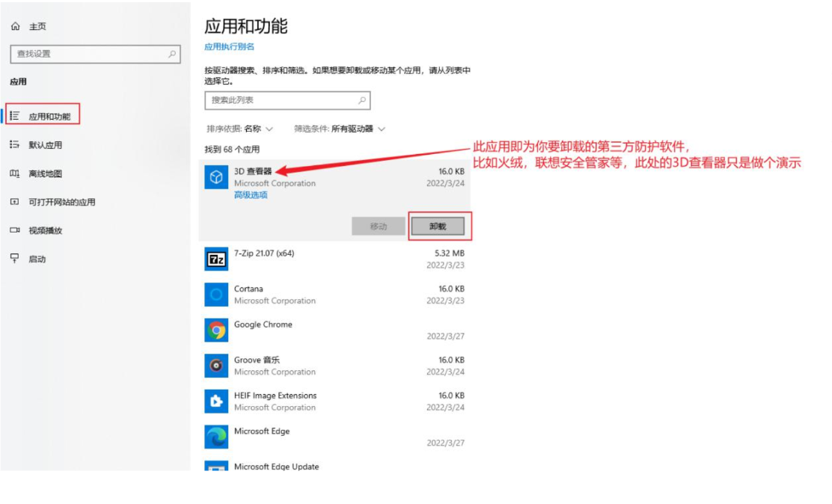Click the Groove 音乐 app icon
The width and height of the screenshot is (832, 504).
pos(216,366)
